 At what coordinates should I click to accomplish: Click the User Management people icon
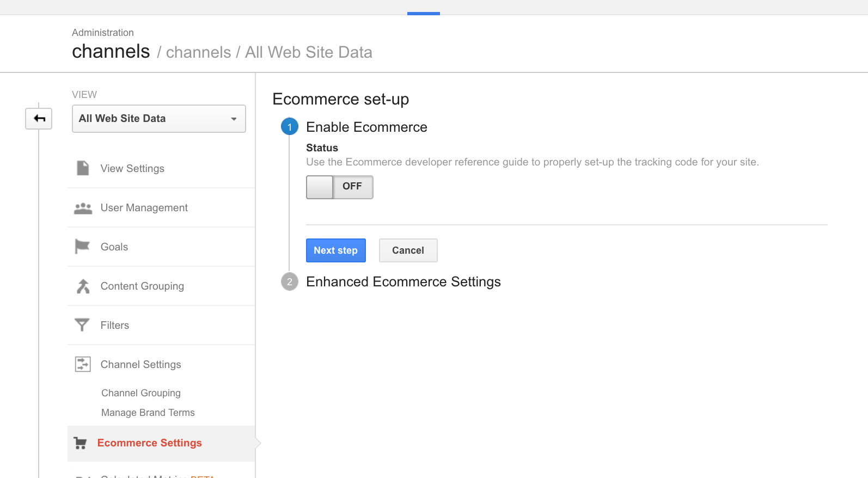coord(83,208)
